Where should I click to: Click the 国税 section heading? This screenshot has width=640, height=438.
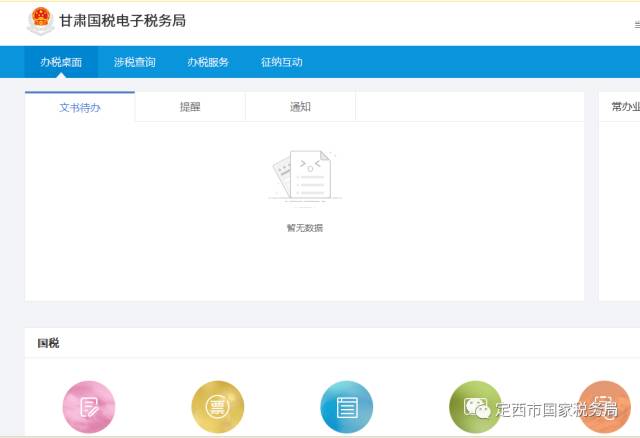[x=48, y=343]
